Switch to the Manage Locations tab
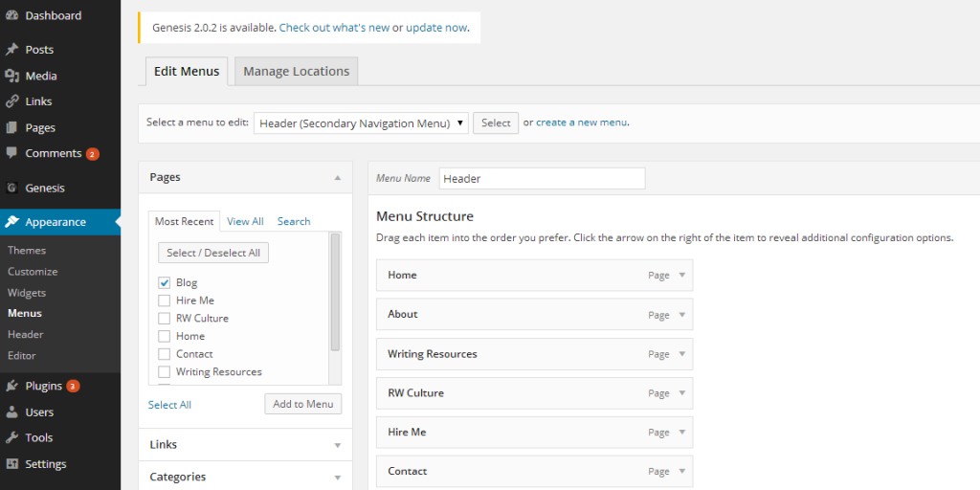This screenshot has height=490, width=980. pyautogui.click(x=296, y=72)
